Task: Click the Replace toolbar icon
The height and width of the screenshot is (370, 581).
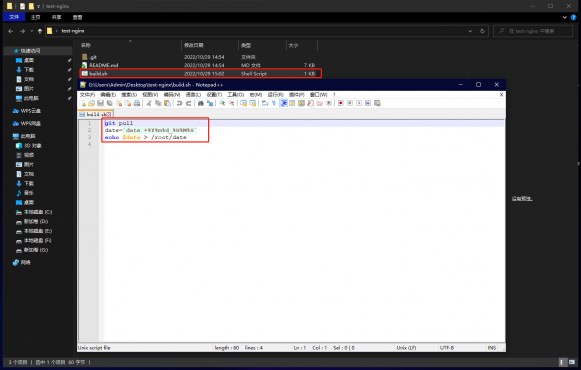Action: click(210, 103)
